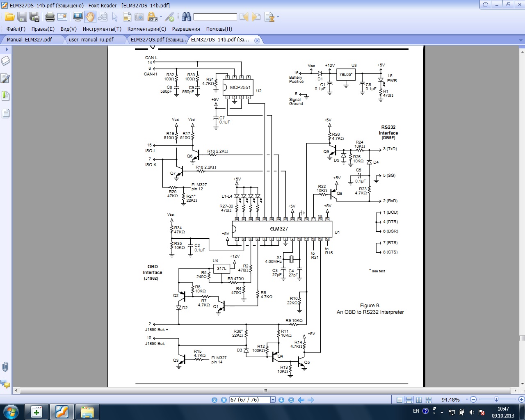
Task: Choose the Select Text tool
Action: tap(127, 17)
